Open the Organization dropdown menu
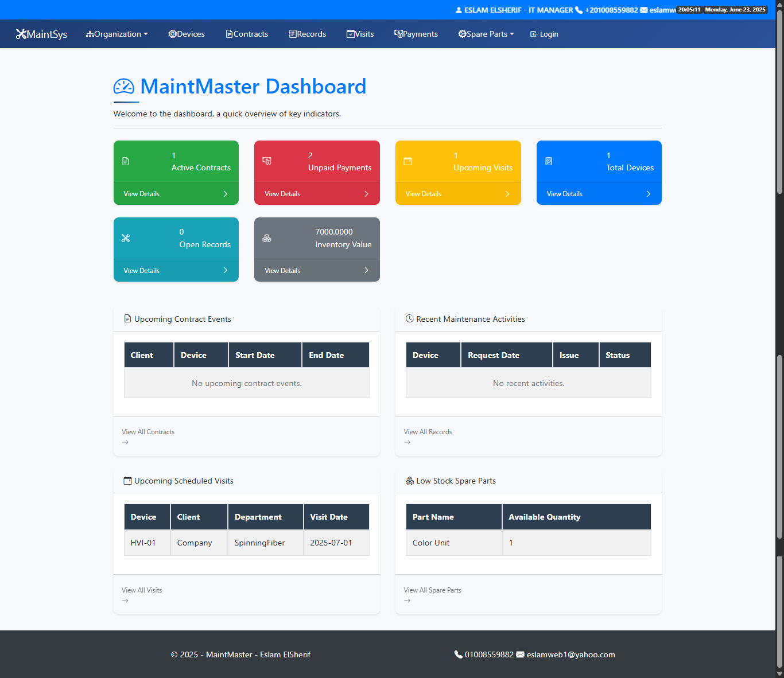784x678 pixels. point(117,34)
